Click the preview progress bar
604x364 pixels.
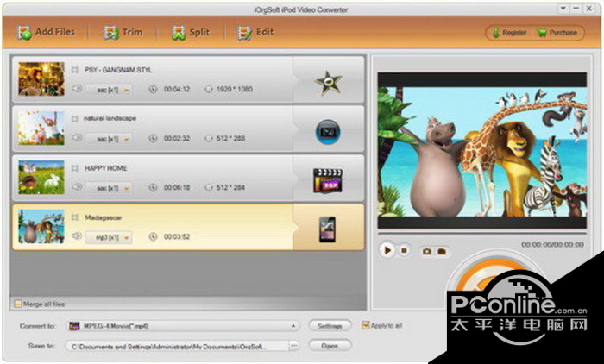pos(481,234)
